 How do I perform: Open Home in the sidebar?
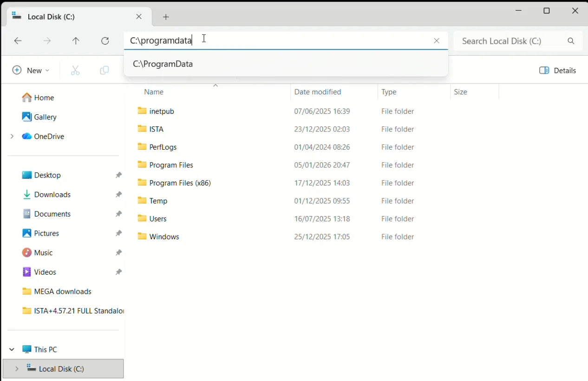pos(38,98)
